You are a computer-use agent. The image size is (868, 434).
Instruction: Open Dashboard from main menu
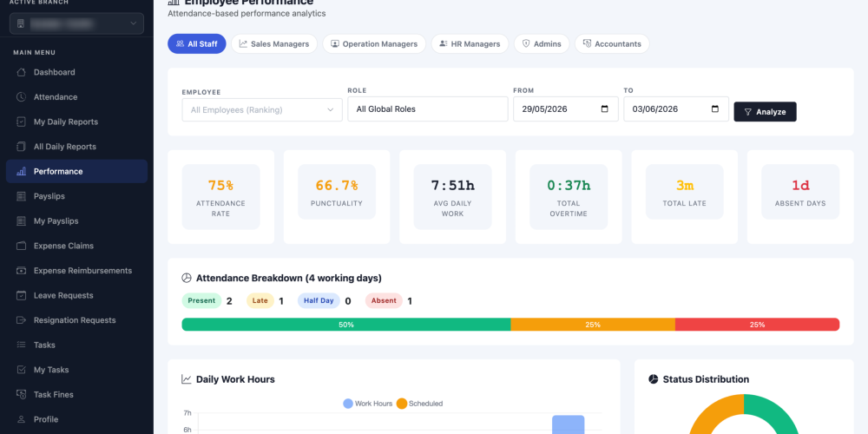coord(76,73)
